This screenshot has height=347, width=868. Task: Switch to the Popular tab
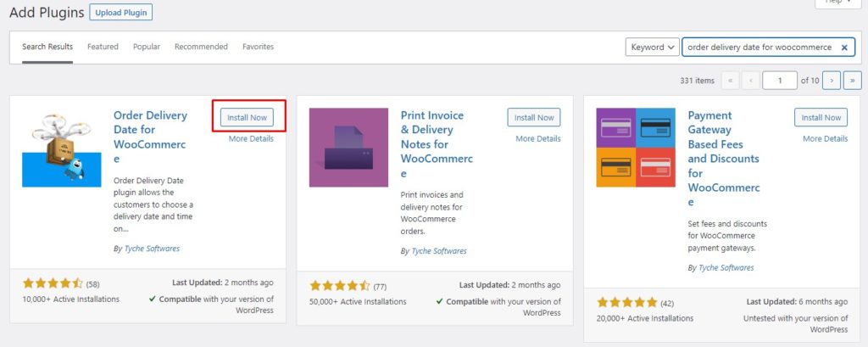pos(147,47)
